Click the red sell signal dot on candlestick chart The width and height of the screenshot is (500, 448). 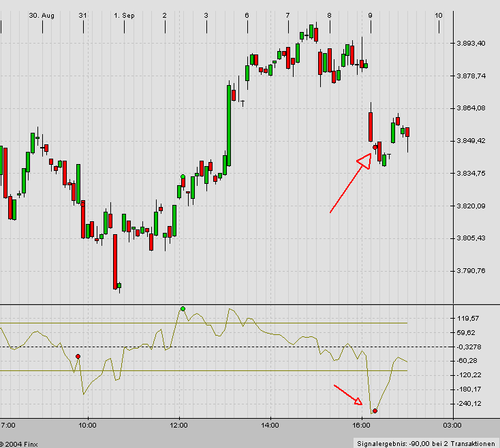375,146
